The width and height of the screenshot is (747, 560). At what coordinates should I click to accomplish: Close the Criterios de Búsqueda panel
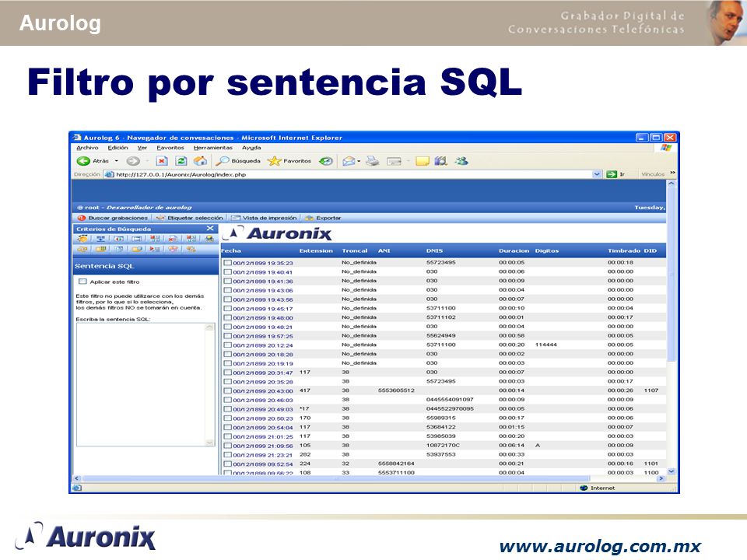[x=210, y=229]
